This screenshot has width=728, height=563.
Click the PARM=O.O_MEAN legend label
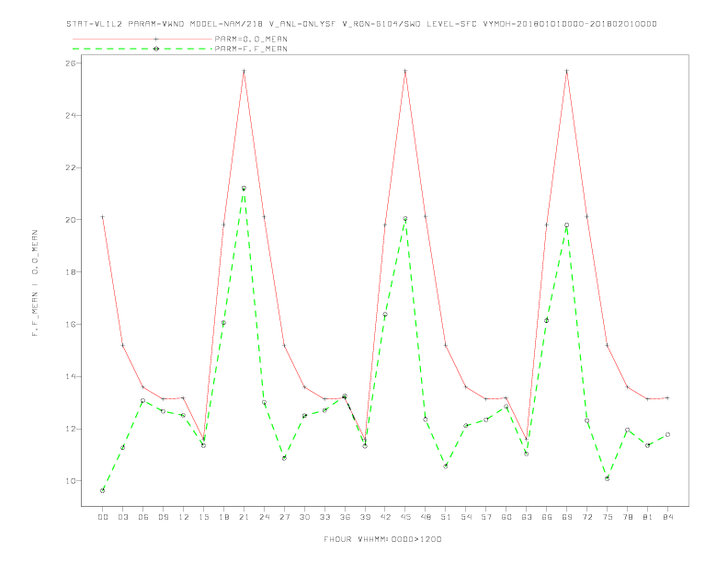(x=251, y=39)
